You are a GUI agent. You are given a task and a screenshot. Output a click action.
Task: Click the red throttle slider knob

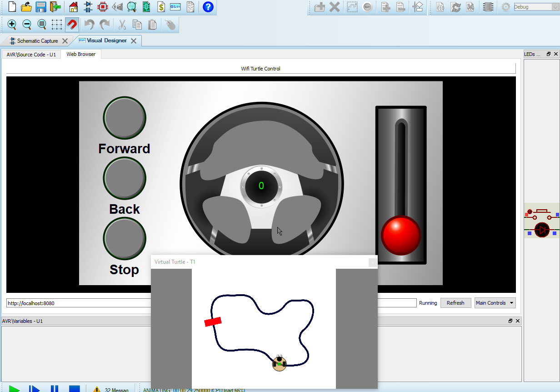[x=400, y=235]
